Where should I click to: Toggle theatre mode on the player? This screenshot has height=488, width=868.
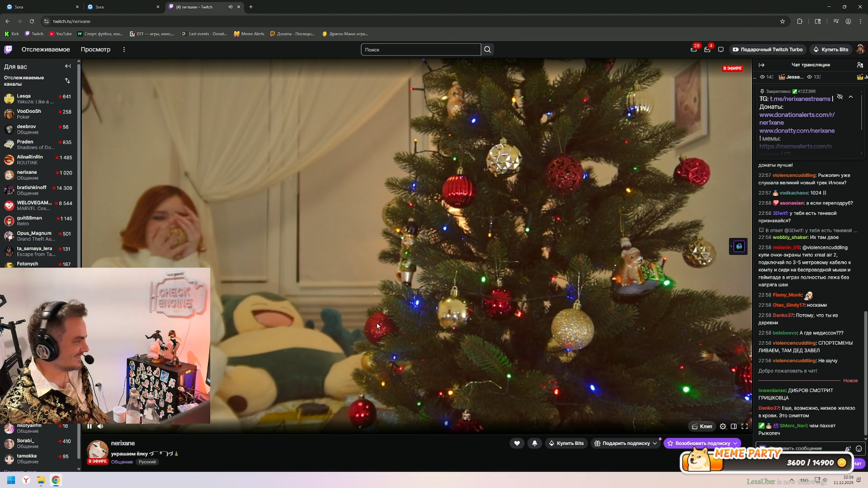point(734,426)
